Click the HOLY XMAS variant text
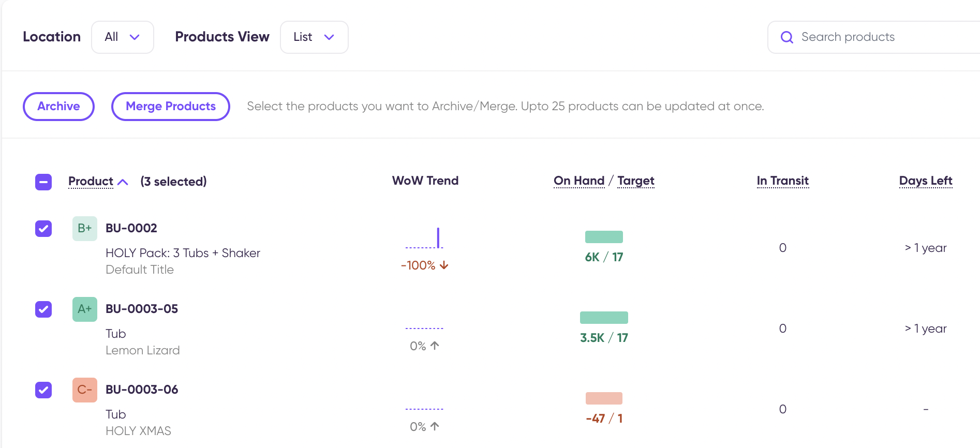Screen dimensions: 980x448 click(x=138, y=431)
